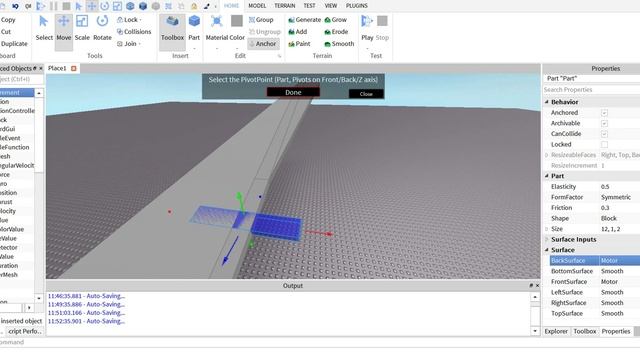Collapse the Part property section

click(547, 176)
